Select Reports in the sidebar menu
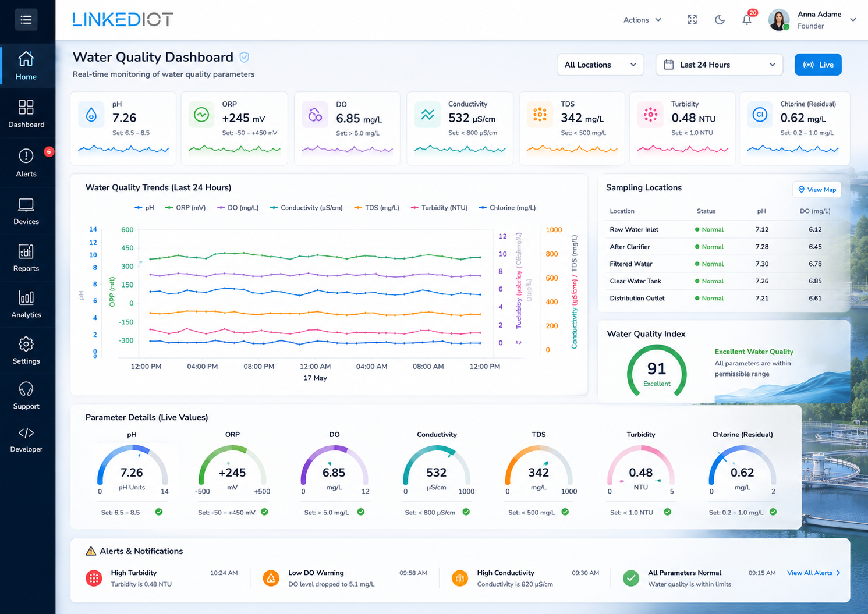This screenshot has width=868, height=614. coord(26,258)
